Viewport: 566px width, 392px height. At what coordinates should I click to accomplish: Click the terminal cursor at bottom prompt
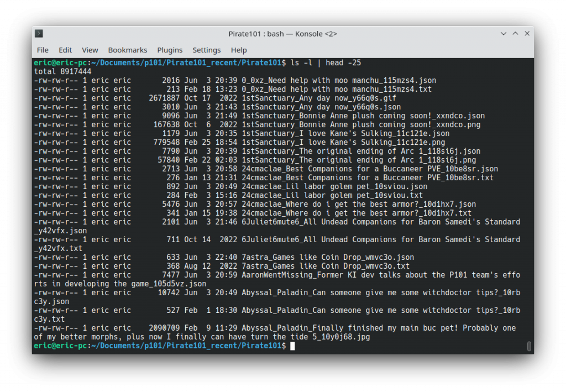(292, 346)
